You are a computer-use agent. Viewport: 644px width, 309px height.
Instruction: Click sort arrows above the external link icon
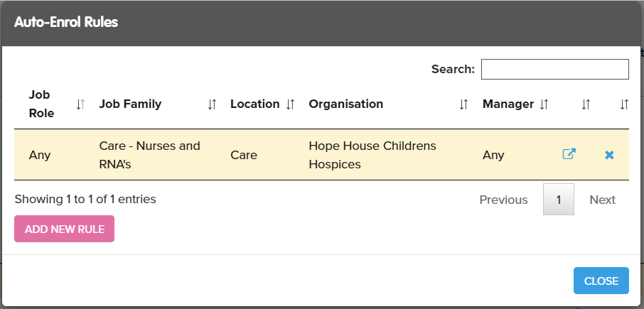pyautogui.click(x=586, y=104)
